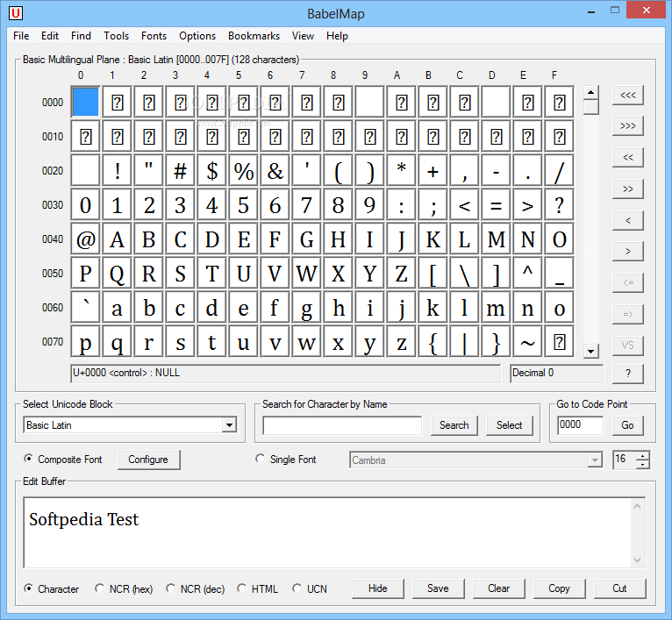Viewport: 672px width, 620px height.
Task: Select the capital W character cell
Action: pos(307,274)
